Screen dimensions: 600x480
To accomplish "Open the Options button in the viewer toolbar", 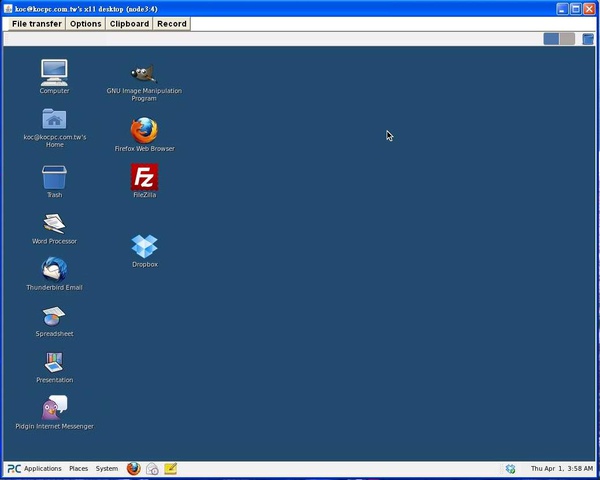I will 85,23.
